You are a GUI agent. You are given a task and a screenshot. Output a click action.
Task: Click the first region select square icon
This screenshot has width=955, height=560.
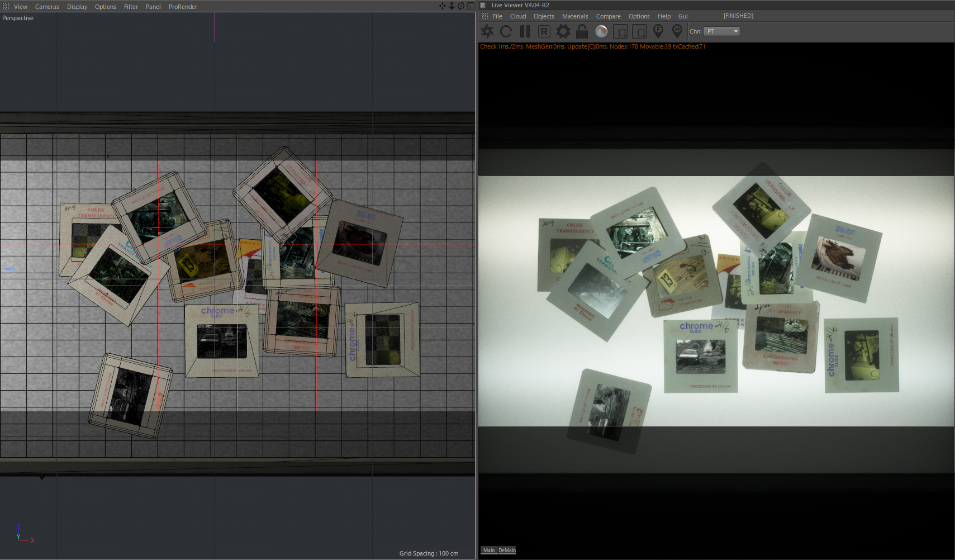[620, 31]
